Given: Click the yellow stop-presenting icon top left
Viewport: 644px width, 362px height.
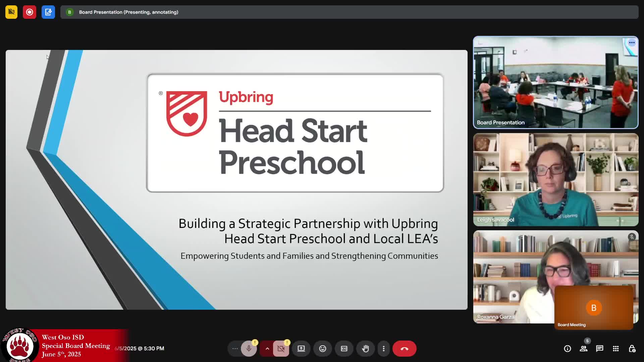Looking at the screenshot, I should (11, 12).
